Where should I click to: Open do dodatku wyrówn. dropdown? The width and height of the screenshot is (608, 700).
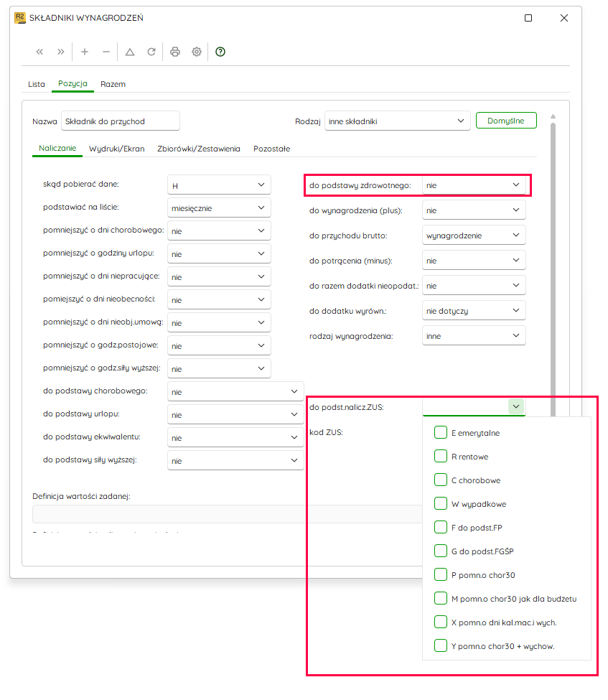[474, 311]
